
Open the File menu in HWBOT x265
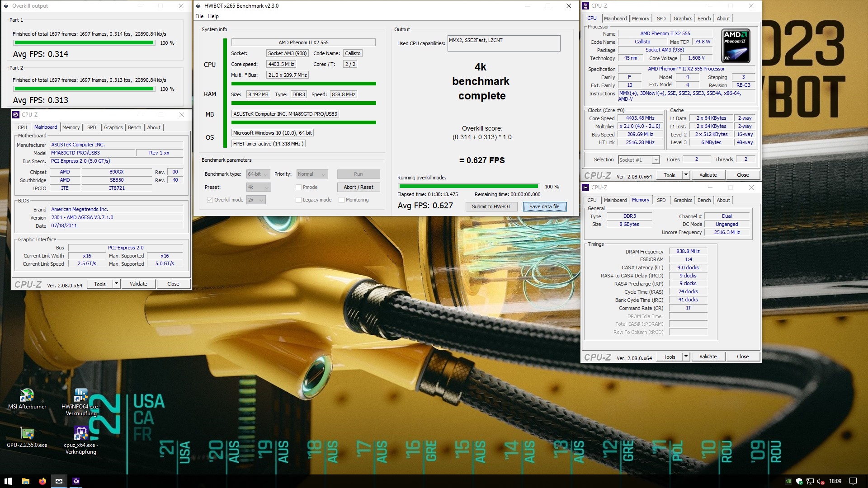[x=199, y=16]
